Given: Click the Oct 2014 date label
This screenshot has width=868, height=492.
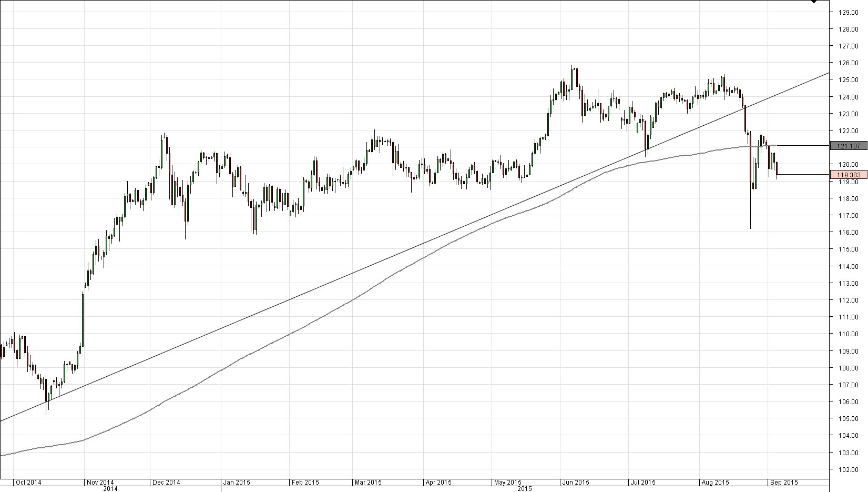Looking at the screenshot, I should pos(28,482).
